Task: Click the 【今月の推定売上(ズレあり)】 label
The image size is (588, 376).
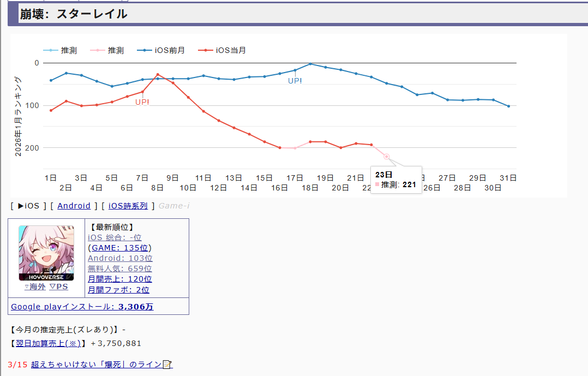Action: coord(64,330)
